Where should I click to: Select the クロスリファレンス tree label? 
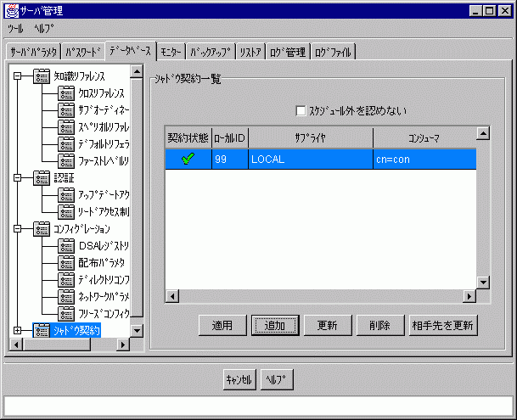[102, 93]
